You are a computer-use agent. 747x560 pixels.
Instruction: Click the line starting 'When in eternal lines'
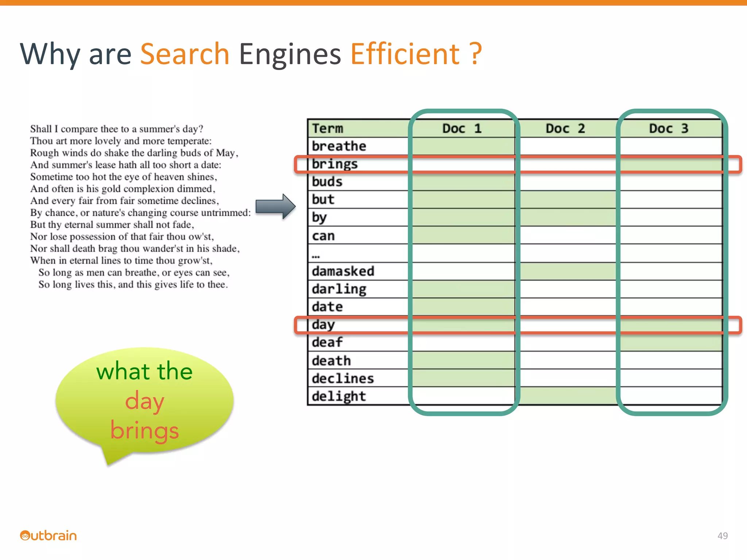click(x=121, y=261)
